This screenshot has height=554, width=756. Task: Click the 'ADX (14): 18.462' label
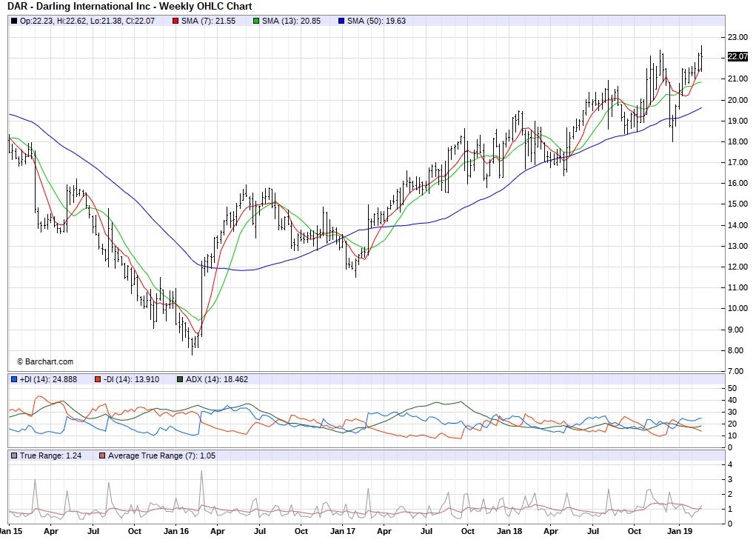point(217,379)
